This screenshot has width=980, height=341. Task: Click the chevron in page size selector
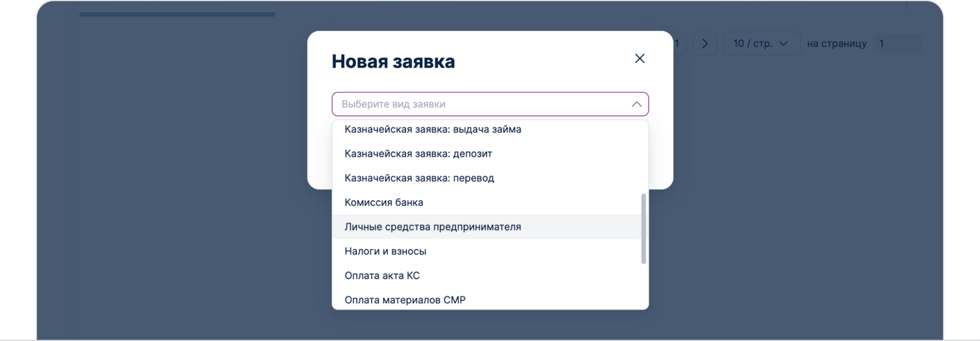coord(783,44)
